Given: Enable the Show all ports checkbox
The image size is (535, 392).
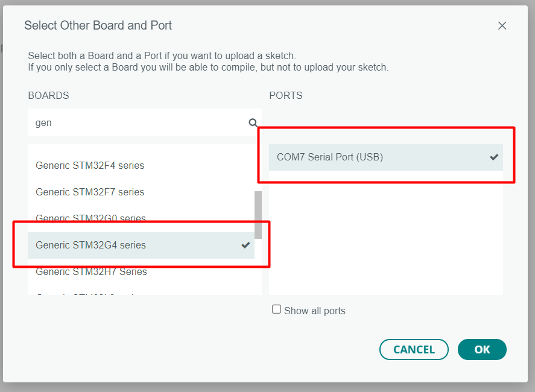Looking at the screenshot, I should coord(276,309).
